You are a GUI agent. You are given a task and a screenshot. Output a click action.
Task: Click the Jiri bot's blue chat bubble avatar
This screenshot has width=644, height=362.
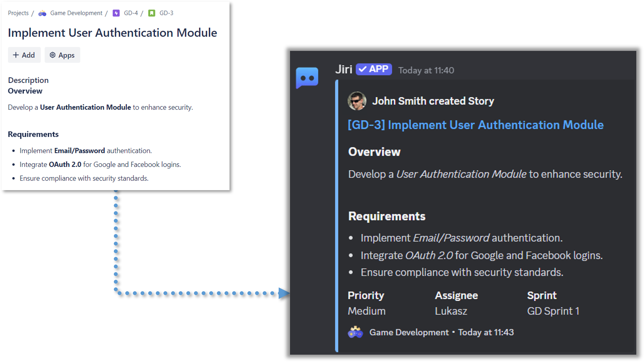coord(307,78)
